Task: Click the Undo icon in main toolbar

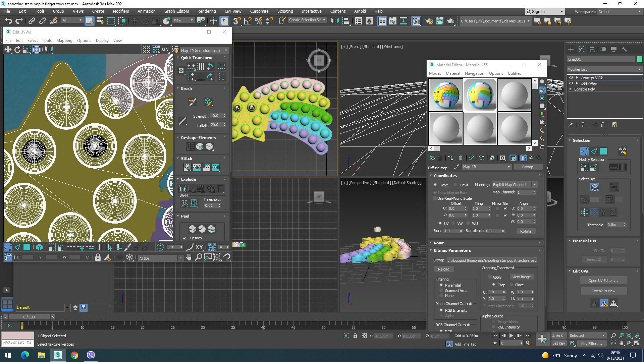Action: [x=8, y=21]
